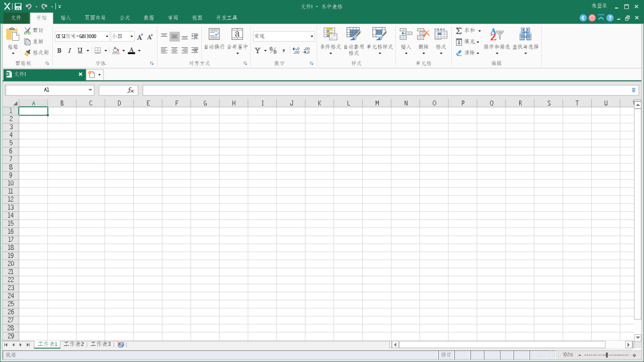The height and width of the screenshot is (362, 644).
Task: Open the font name dropdown
Action: [x=107, y=36]
